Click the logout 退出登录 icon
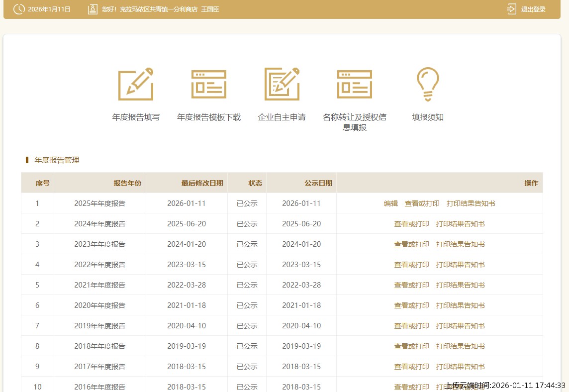Screen dimensions: 569x392 (x=511, y=8)
